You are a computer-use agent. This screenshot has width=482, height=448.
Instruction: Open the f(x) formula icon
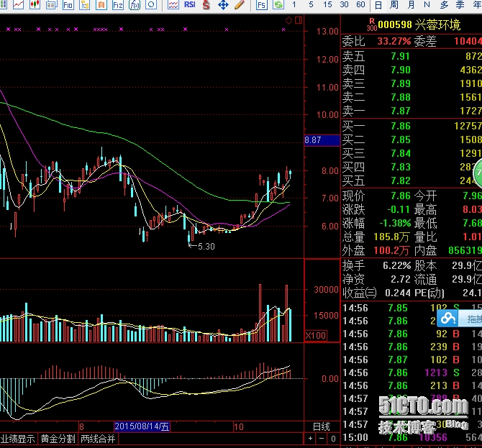(x=135, y=4)
